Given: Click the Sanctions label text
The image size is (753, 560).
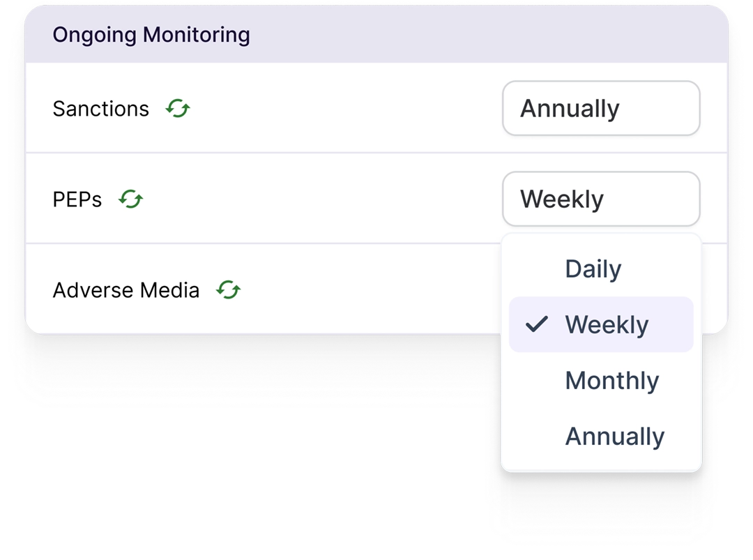Looking at the screenshot, I should point(101,109).
